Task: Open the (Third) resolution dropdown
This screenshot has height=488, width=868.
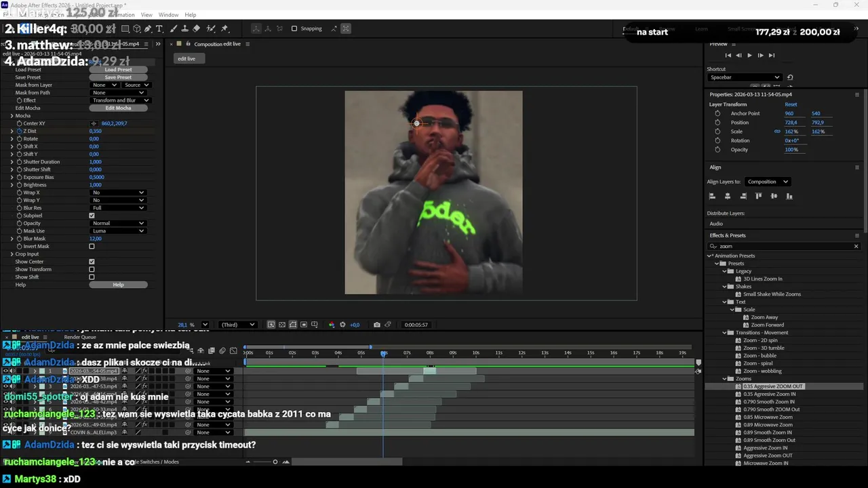Action: coord(239,325)
